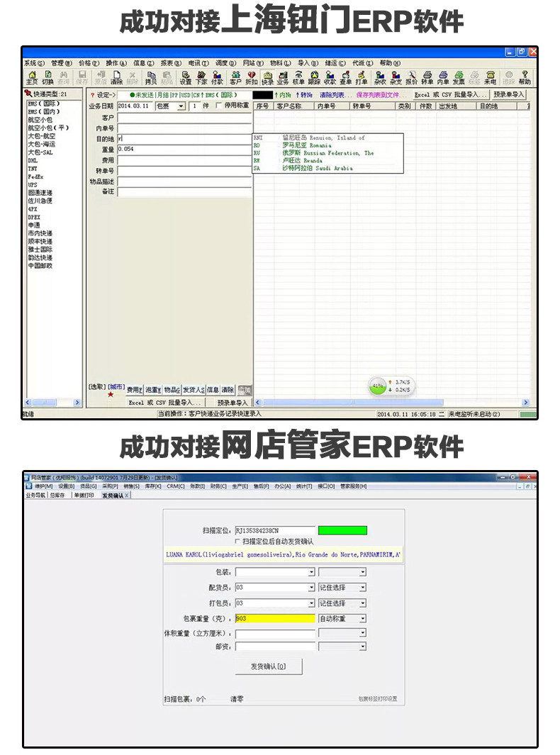Viewport: 560px width, 755px height.
Task: Click the 发票 invoice toolbar icon
Action: click(x=459, y=77)
